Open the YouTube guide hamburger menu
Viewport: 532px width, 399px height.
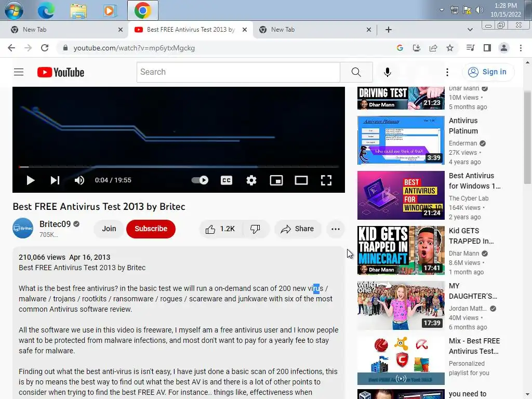19,72
